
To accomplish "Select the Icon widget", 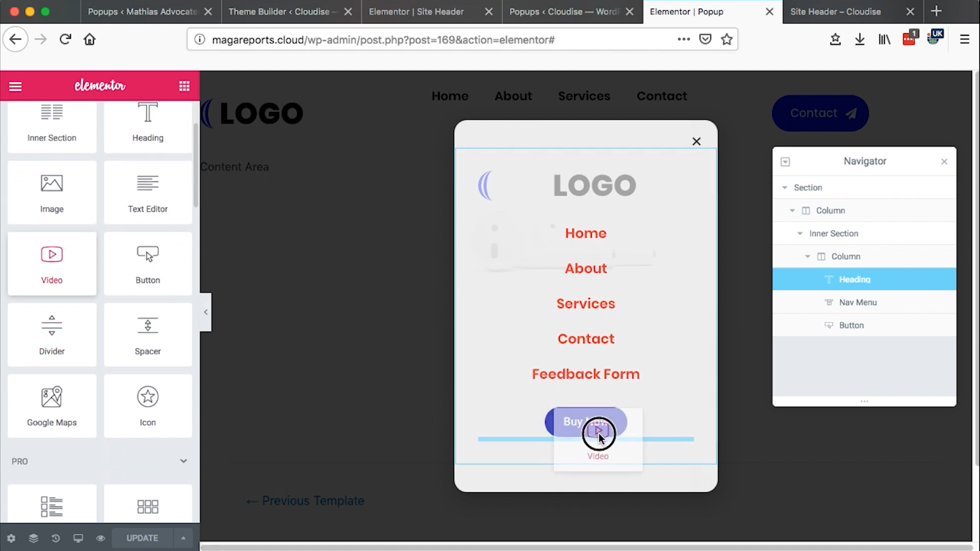I will pos(148,405).
